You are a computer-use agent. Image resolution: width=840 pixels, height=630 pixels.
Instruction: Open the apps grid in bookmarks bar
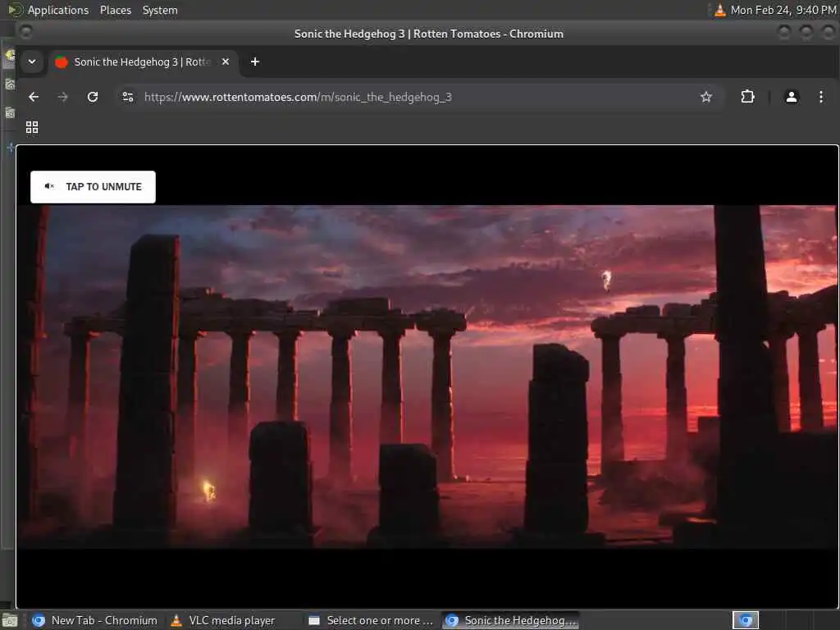32,127
